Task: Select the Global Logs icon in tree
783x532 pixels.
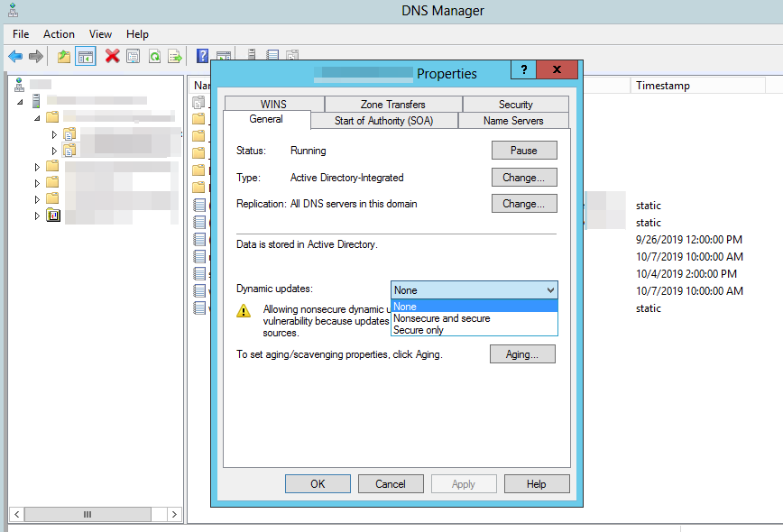Action: click(53, 216)
